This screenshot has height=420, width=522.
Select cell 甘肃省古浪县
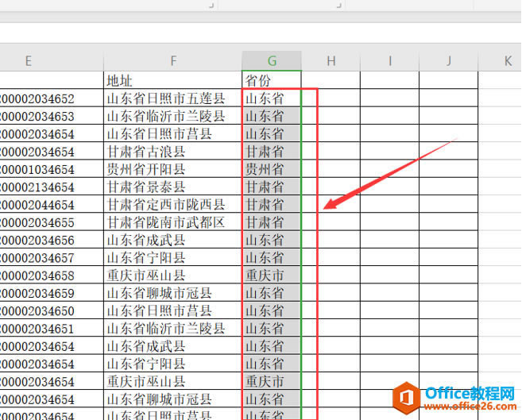(x=172, y=152)
